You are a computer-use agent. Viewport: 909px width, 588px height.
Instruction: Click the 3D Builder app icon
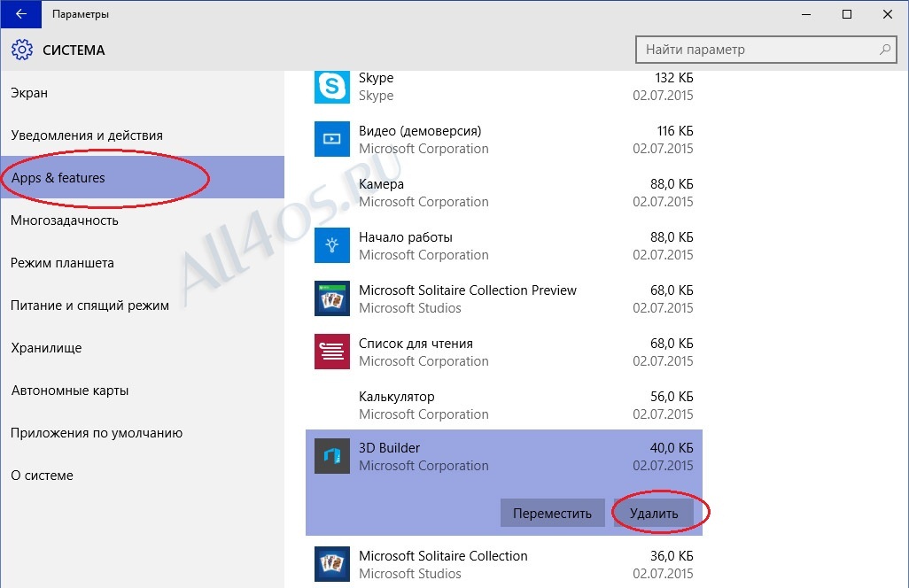[x=332, y=456]
